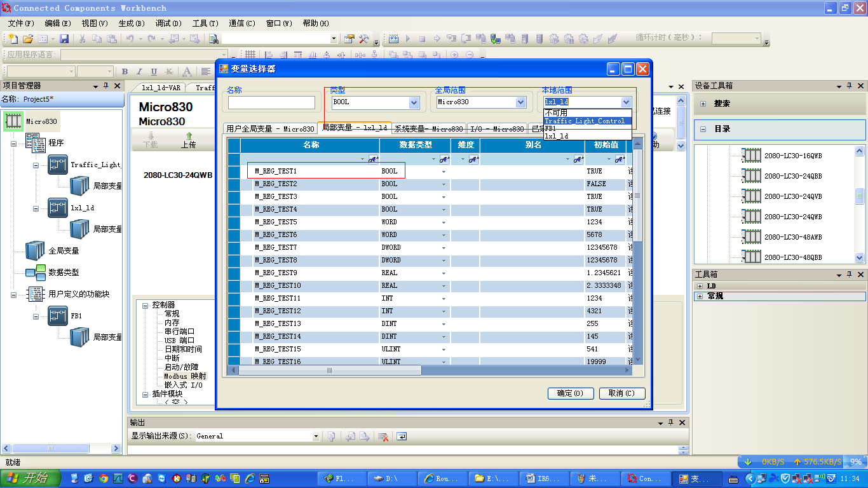Click the Save icon in the main toolbar
This screenshot has height=488, width=868.
point(64,39)
